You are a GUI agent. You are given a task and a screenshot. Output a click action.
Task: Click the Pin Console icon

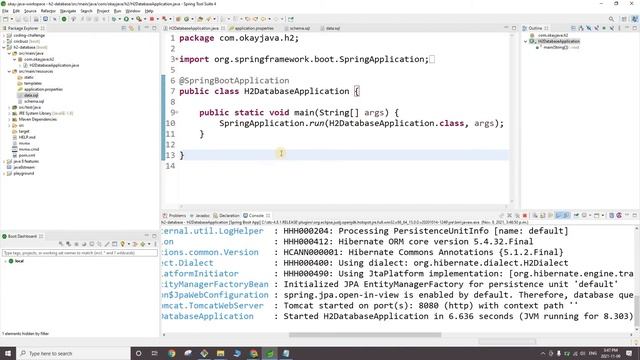point(576,216)
